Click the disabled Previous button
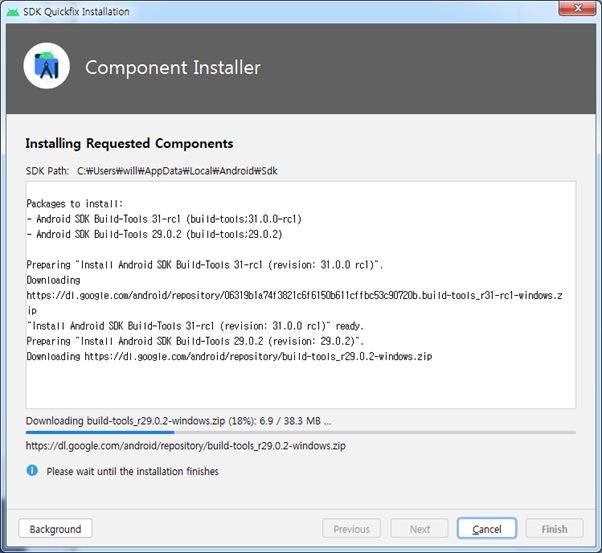602x553 pixels. pyautogui.click(x=351, y=529)
